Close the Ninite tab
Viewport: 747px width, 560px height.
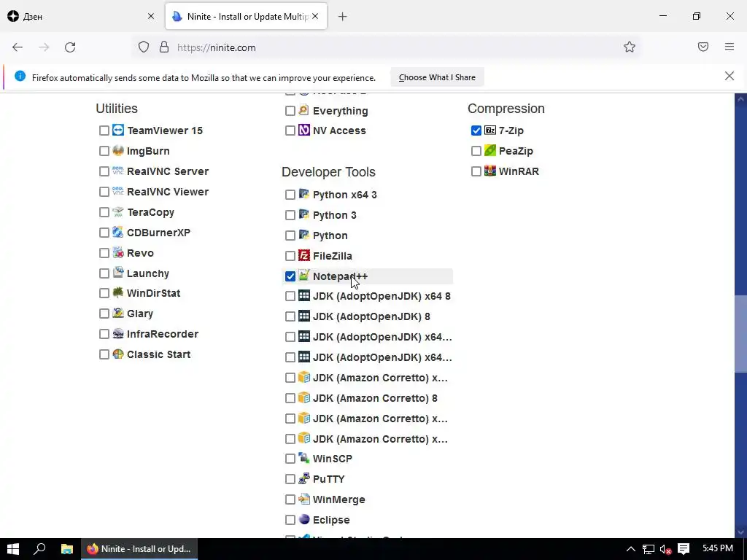tap(315, 16)
